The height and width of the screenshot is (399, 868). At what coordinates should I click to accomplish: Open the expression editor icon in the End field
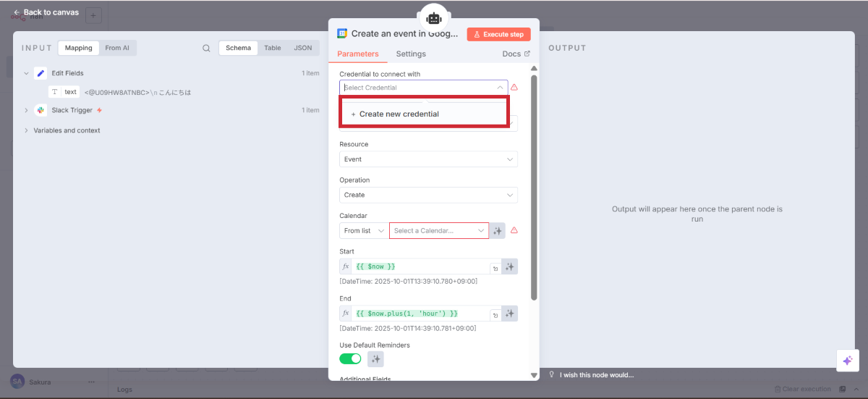[x=495, y=315]
